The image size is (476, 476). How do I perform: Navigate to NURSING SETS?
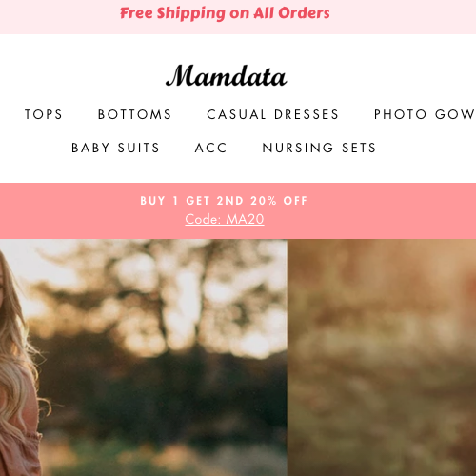coord(319,148)
